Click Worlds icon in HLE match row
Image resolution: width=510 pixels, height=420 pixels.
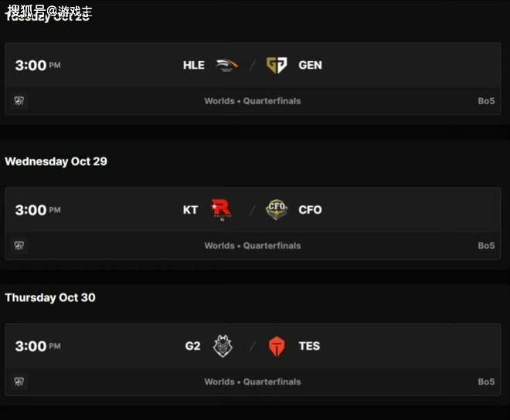click(19, 100)
